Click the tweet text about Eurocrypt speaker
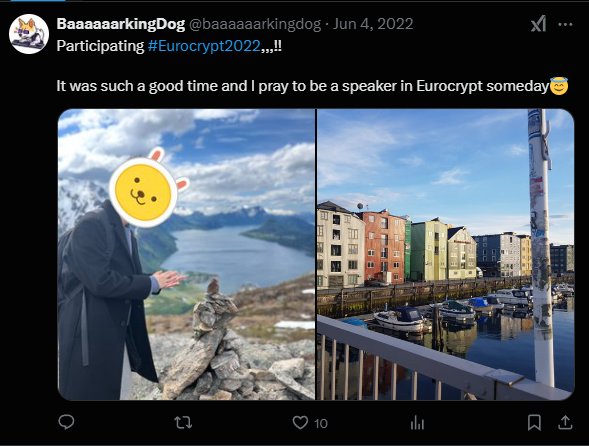Viewport: 589px width, 446px height. [x=302, y=86]
